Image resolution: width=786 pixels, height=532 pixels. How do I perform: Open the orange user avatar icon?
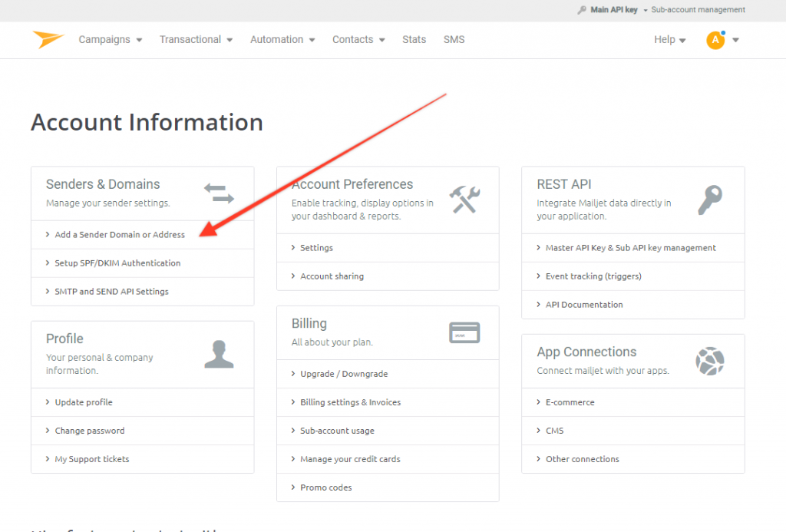point(715,40)
